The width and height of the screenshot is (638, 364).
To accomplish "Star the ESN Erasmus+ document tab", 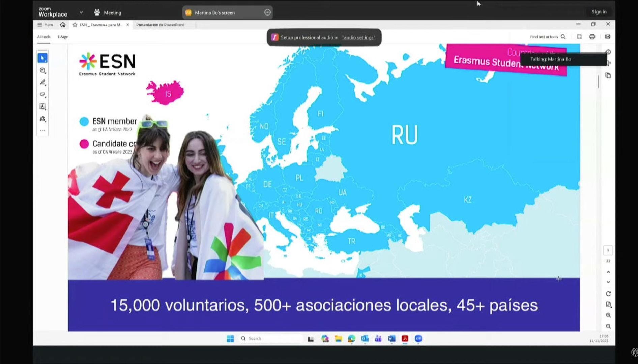I will 75,25.
